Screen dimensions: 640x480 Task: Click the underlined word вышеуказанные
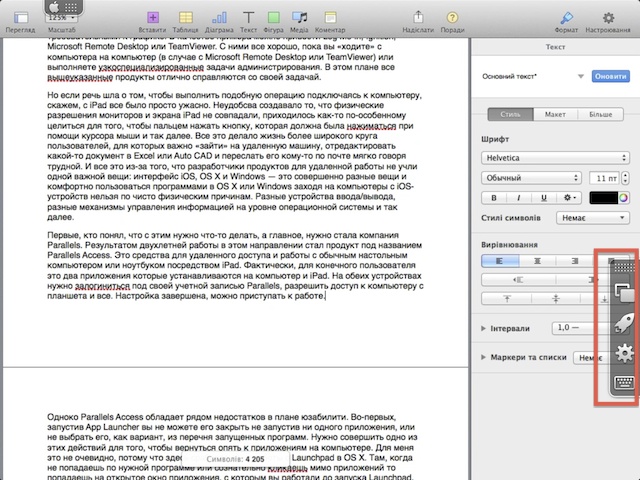pos(80,77)
